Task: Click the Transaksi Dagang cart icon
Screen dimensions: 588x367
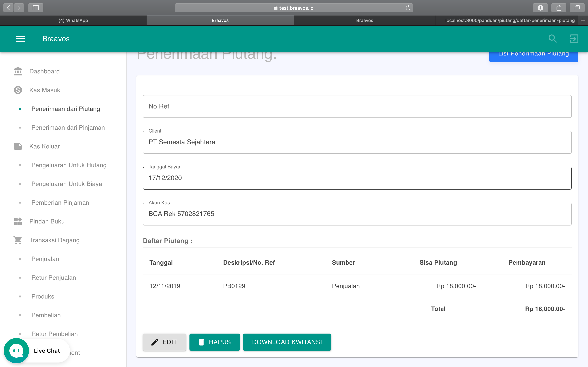Action: click(18, 240)
